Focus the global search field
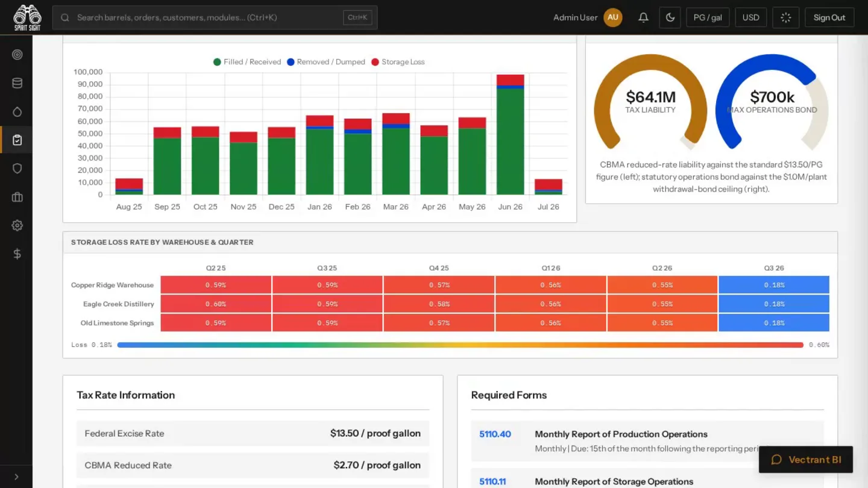The image size is (868, 488). click(x=215, y=17)
